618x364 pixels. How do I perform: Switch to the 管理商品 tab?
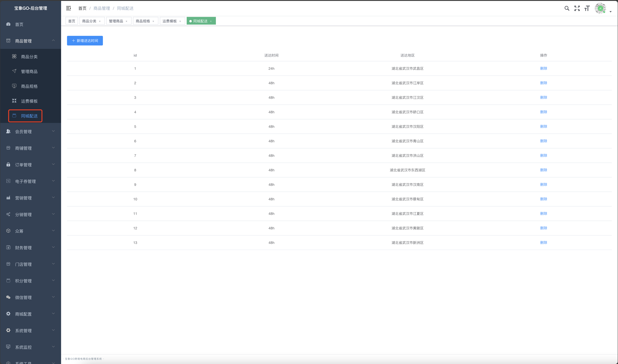(x=116, y=21)
